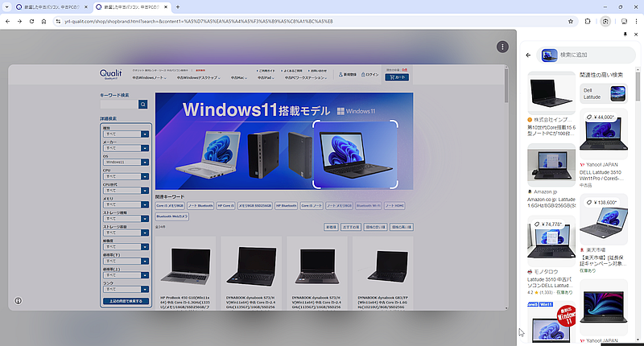Click the Qualit logo
The image size is (644, 346).
coord(110,74)
